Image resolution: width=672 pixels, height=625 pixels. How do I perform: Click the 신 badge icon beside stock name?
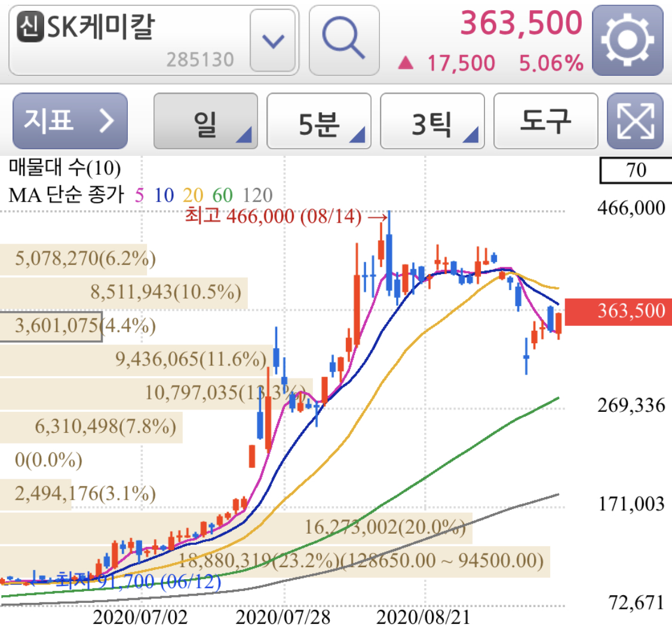30,26
